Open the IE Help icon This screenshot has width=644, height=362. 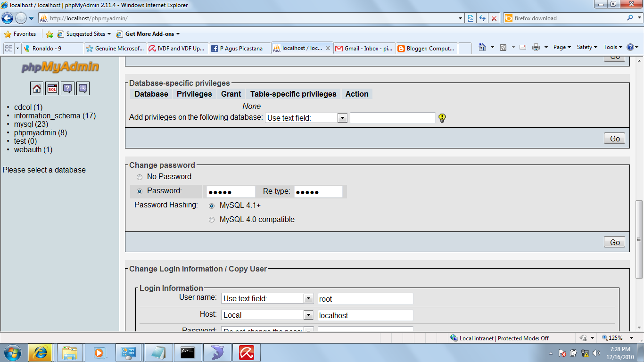point(630,47)
